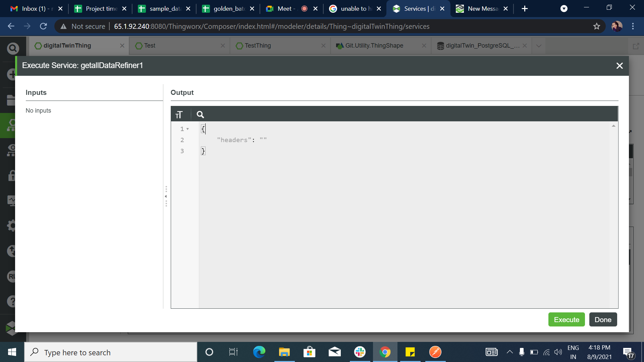Expand hidden entity tabs via the chevron
This screenshot has width=644, height=362.
click(x=538, y=46)
